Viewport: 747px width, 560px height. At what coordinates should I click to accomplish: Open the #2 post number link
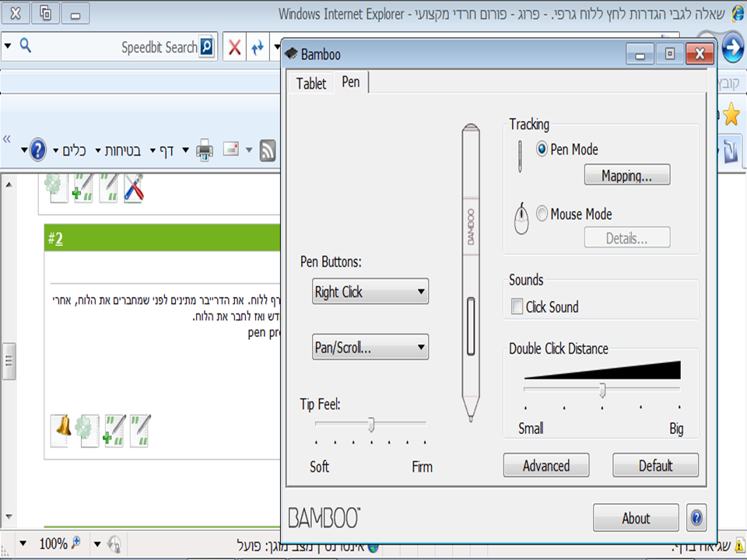(x=58, y=239)
